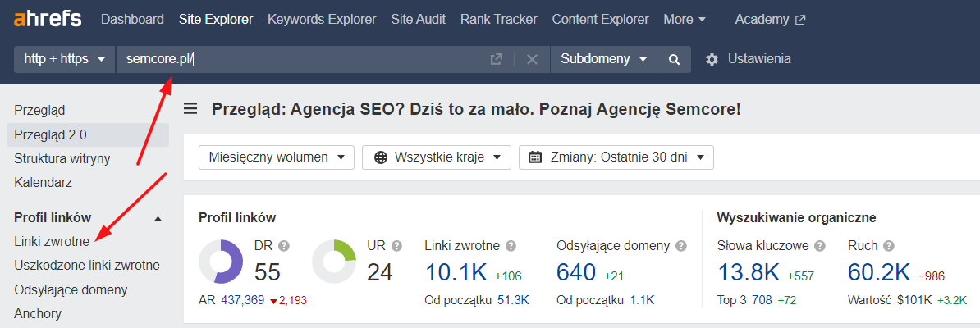
Task: Click help icon next to Linki zwrotne metric
Action: point(511,245)
